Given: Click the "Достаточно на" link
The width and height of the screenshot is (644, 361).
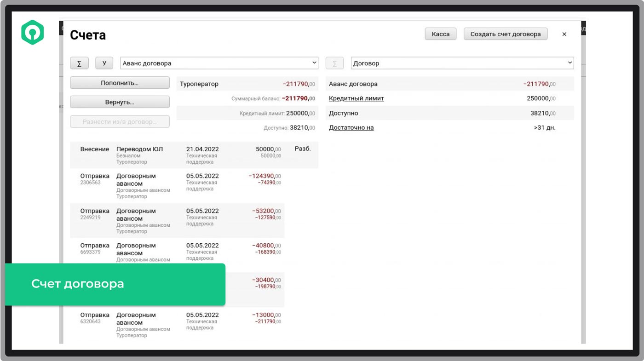Looking at the screenshot, I should point(351,127).
